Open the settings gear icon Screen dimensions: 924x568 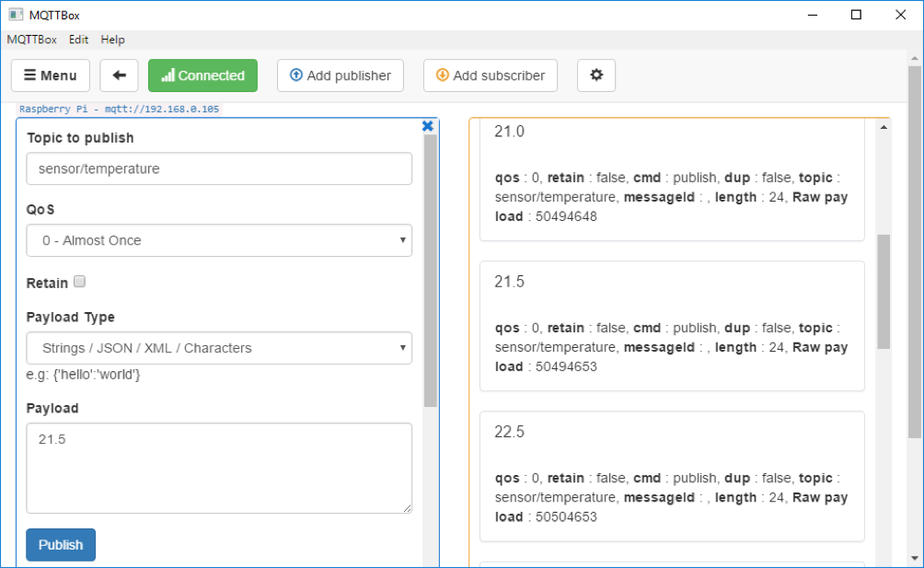pyautogui.click(x=596, y=75)
